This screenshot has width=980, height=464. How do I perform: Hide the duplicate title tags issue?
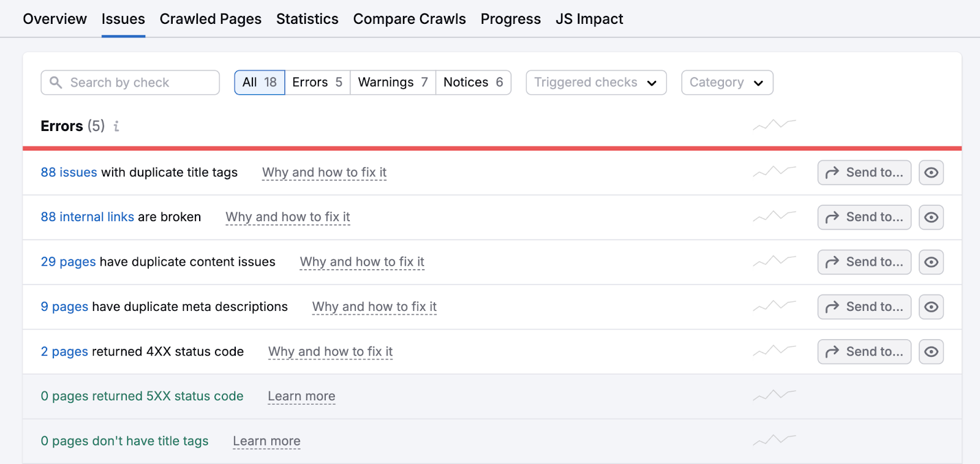(x=931, y=173)
